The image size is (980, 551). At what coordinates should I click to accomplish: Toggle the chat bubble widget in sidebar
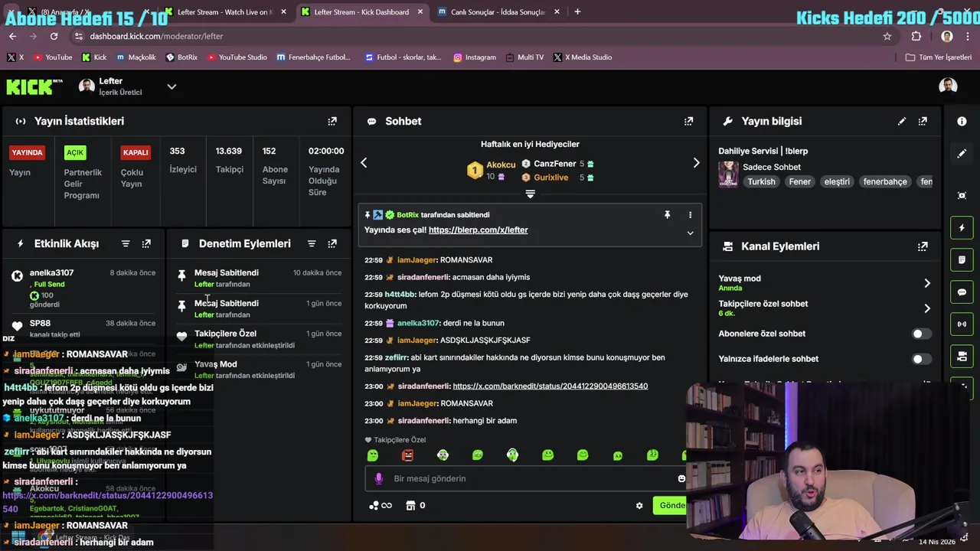tap(962, 292)
